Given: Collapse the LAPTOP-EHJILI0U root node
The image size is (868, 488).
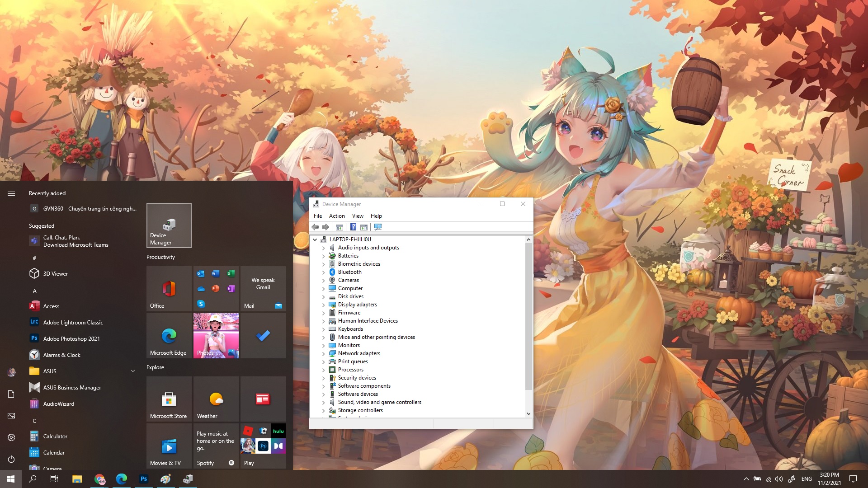Looking at the screenshot, I should click(x=315, y=239).
